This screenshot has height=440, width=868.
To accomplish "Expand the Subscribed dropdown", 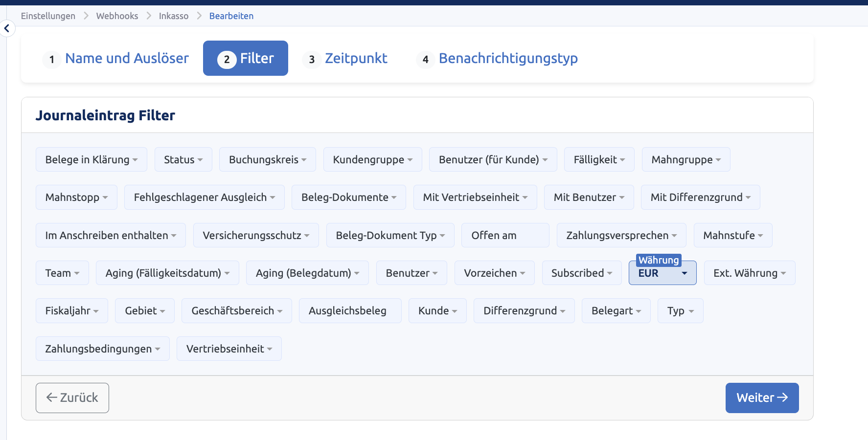I will click(x=582, y=273).
